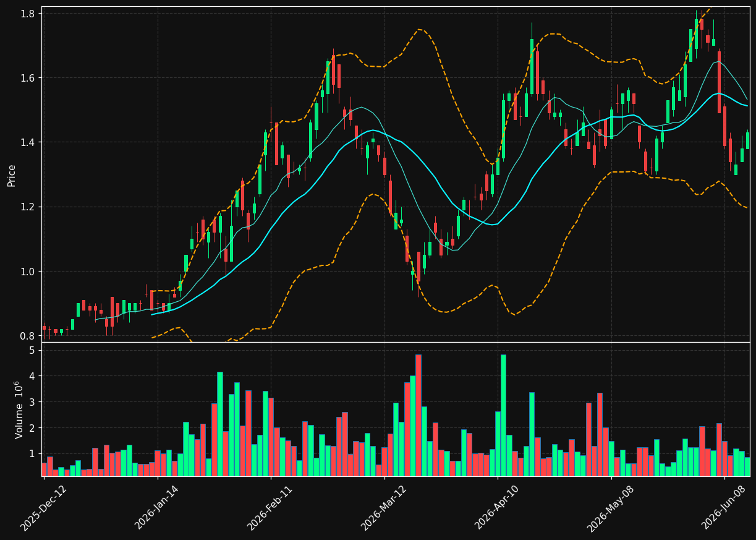Screen dimensions: 756x540
Task: Click the tallest green volume bar
Action: (503, 415)
